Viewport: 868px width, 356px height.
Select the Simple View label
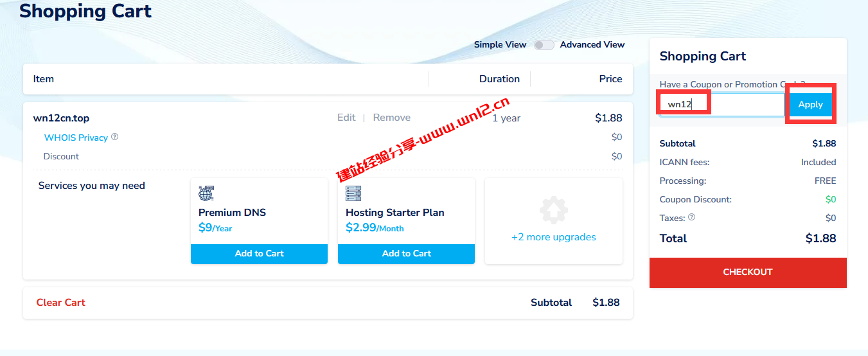tap(500, 45)
